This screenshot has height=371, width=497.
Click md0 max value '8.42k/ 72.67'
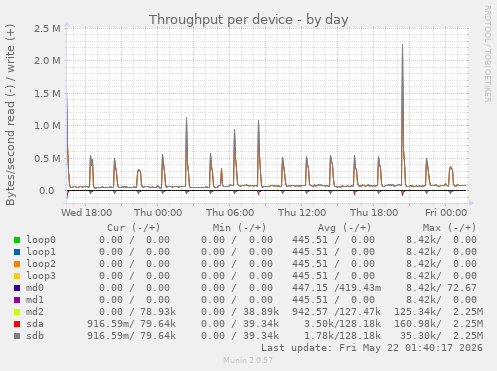pyautogui.click(x=441, y=288)
